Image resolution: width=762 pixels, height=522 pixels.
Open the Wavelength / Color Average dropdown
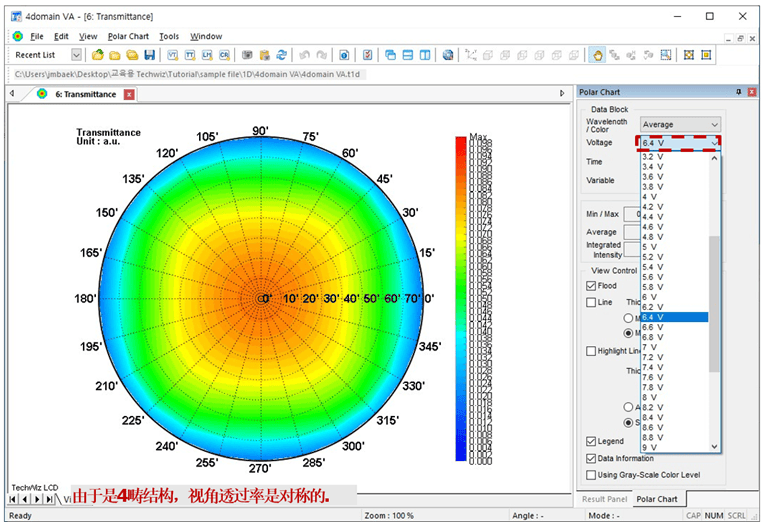tap(680, 125)
